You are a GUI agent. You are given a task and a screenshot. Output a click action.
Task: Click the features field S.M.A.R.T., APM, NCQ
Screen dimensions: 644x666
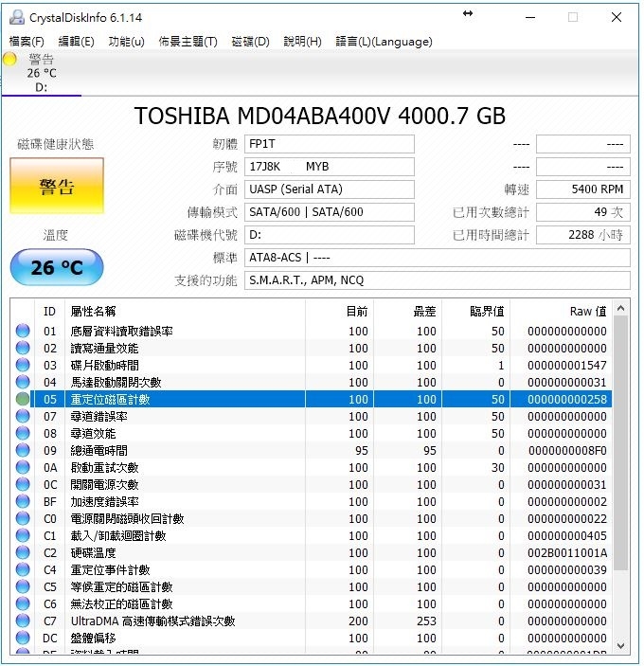[438, 280]
